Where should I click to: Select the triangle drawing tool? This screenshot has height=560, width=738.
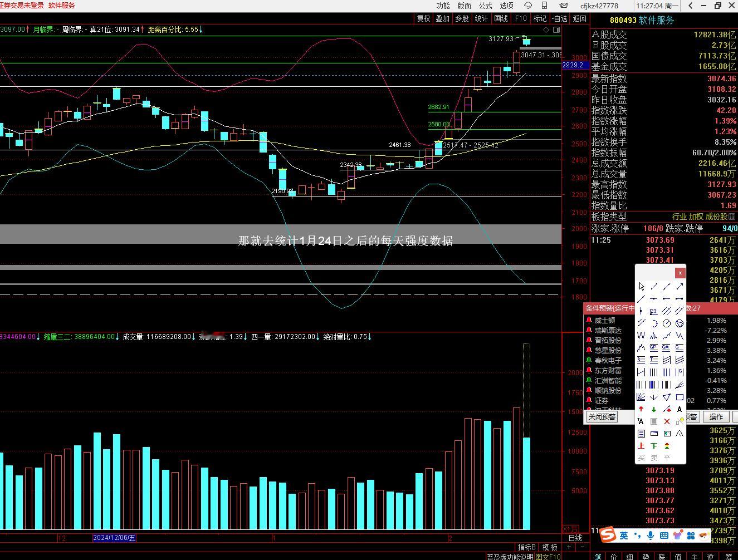point(667,396)
